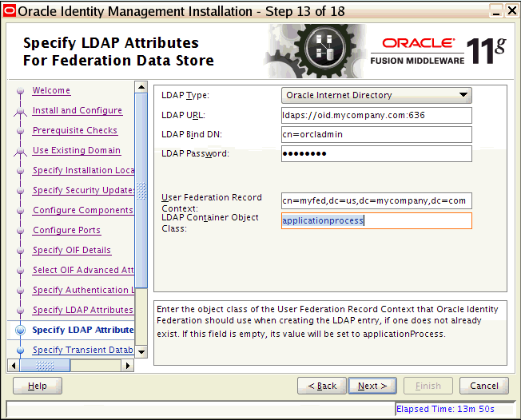Click the Prerequisite Checks step bullet icon
The width and height of the screenshot is (521, 420).
[21, 130]
